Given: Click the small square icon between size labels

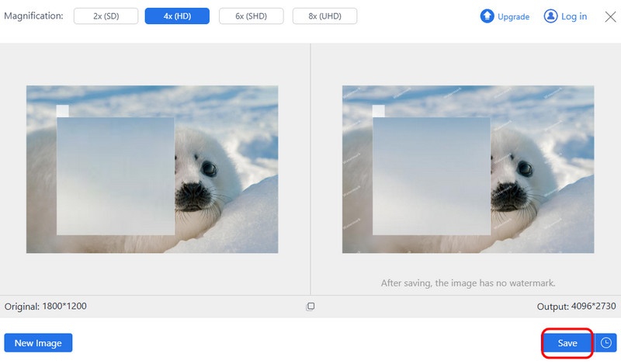Looking at the screenshot, I should [310, 307].
